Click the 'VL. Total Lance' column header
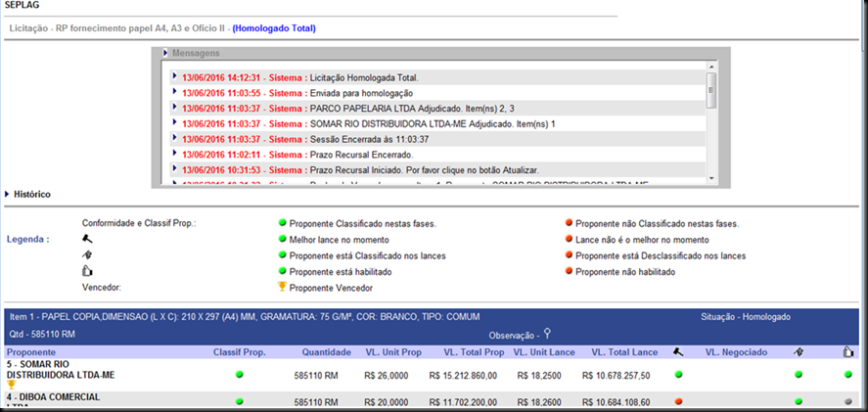 pos(624,352)
